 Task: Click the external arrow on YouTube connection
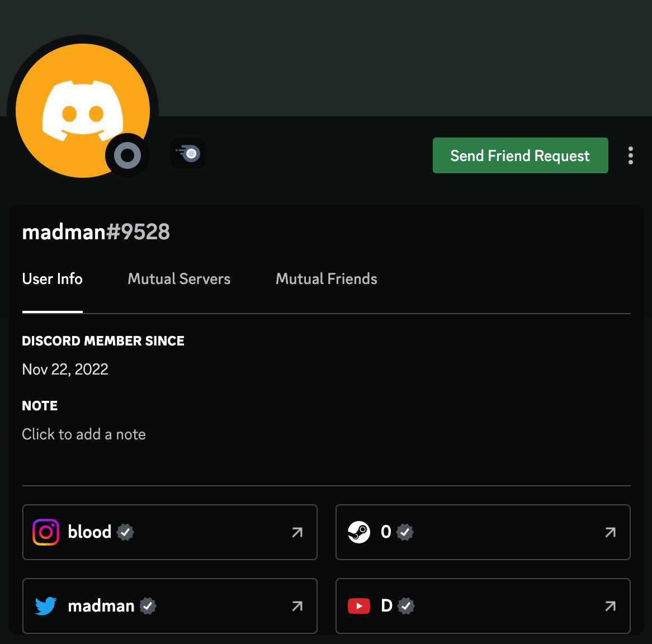610,606
